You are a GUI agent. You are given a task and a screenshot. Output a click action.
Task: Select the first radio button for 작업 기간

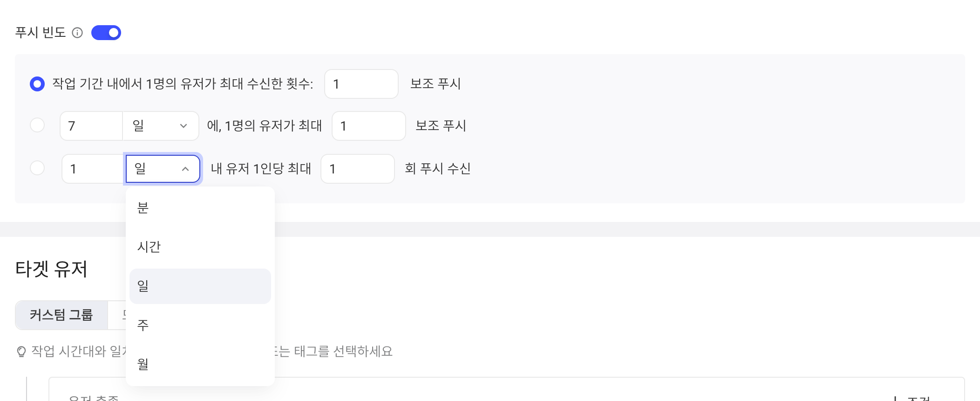point(37,84)
